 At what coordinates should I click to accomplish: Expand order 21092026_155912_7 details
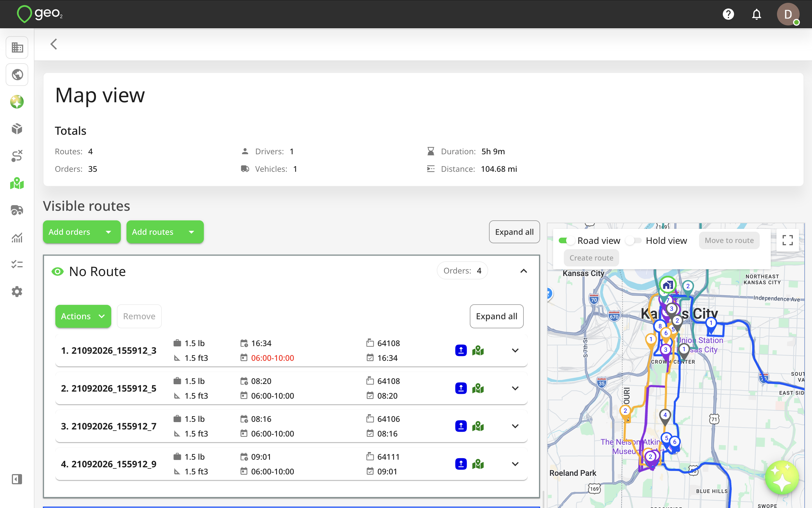[x=515, y=426]
